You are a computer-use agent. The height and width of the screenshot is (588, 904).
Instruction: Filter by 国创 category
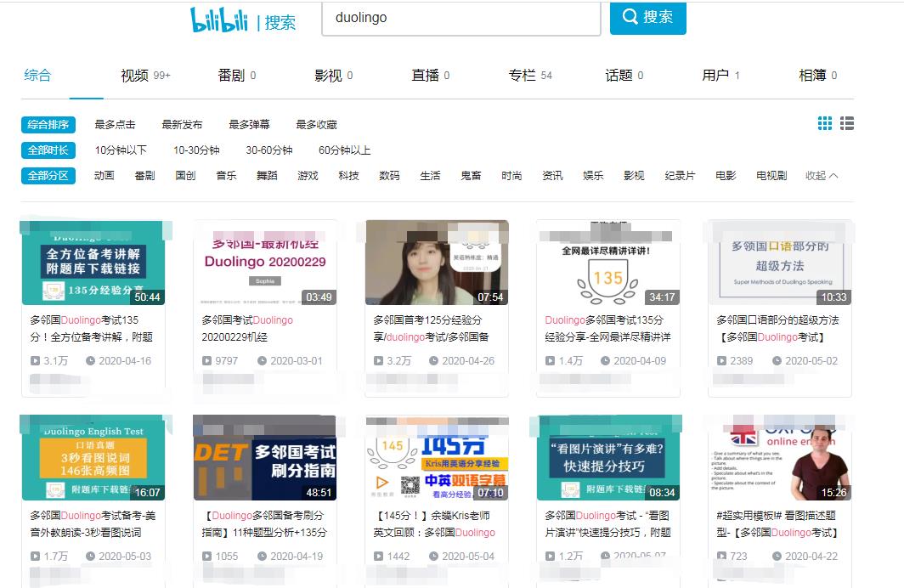point(185,176)
